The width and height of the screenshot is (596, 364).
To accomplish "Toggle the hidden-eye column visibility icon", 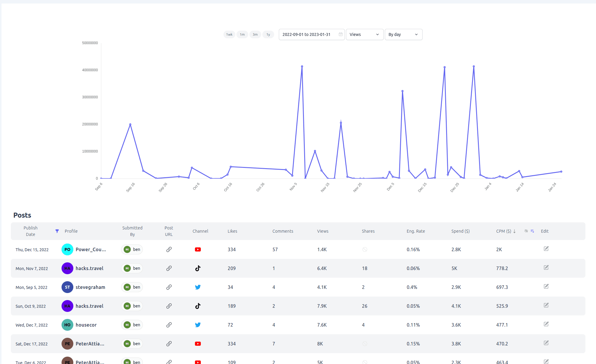I will (x=526, y=231).
